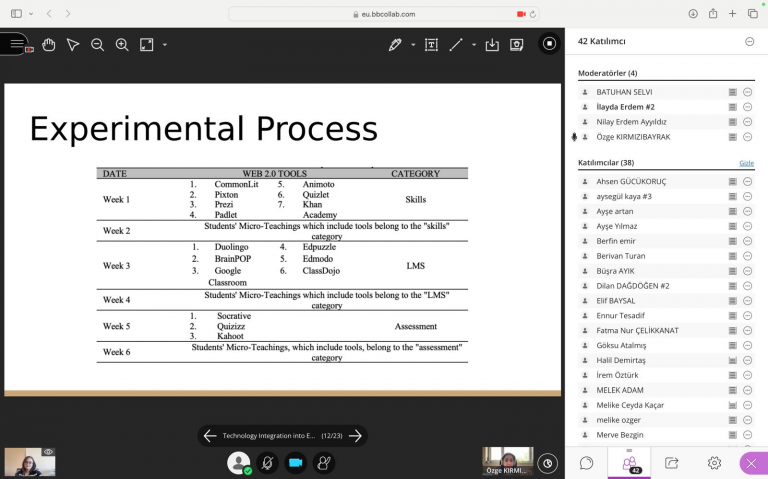Screen dimensions: 768x479
Task: Zoom out the whiteboard
Action: (x=97, y=45)
